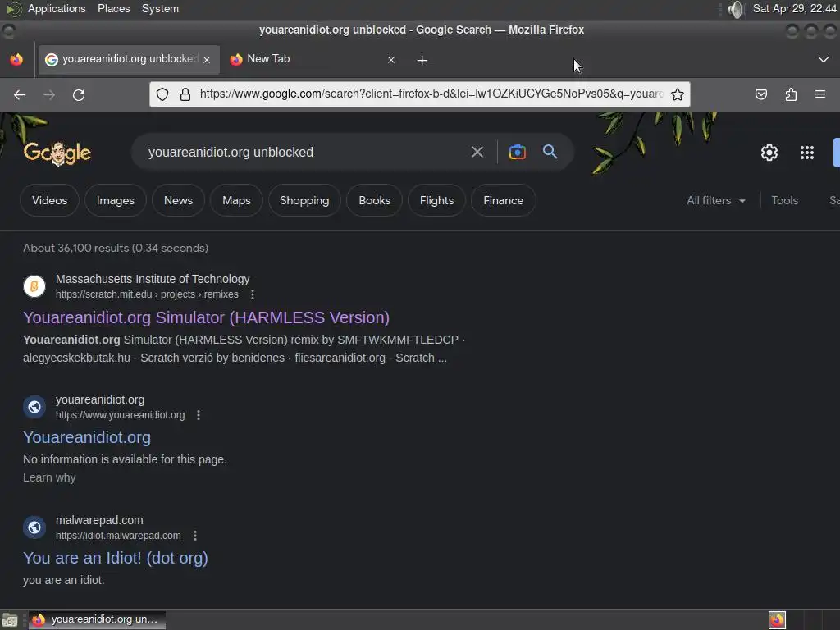Filter results by Images
Image resolution: width=840 pixels, height=630 pixels.
[115, 200]
